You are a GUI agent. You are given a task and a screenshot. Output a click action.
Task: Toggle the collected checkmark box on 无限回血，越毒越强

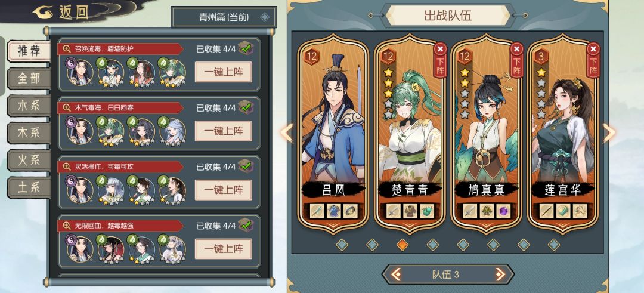pos(246,225)
